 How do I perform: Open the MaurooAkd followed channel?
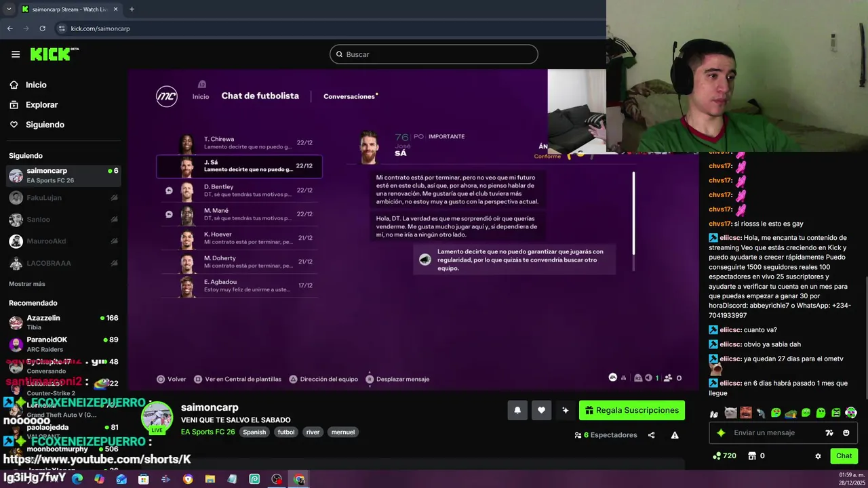click(x=63, y=241)
